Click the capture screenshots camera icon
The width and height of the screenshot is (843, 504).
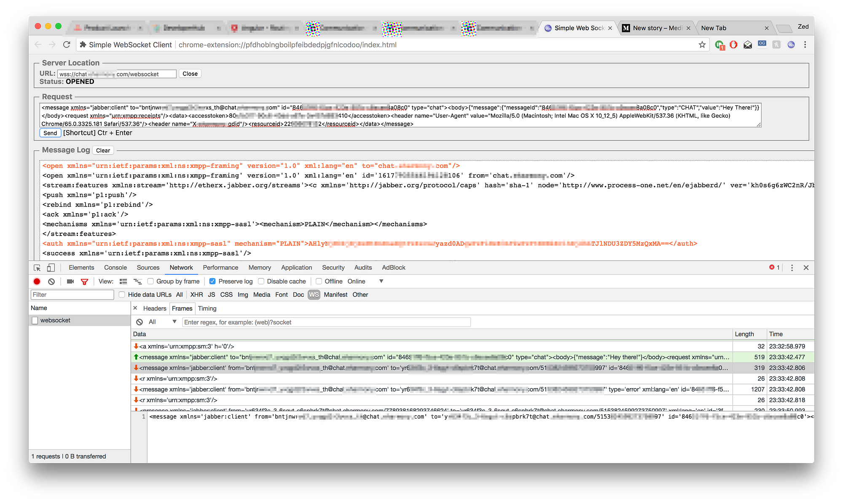(x=70, y=281)
